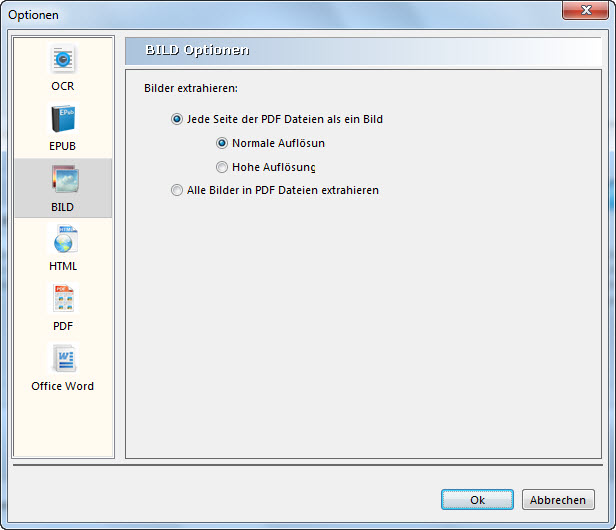Enable 'Jede Seite der PDF Dateien als ein Bild'
The image size is (616, 530).
[x=177, y=119]
